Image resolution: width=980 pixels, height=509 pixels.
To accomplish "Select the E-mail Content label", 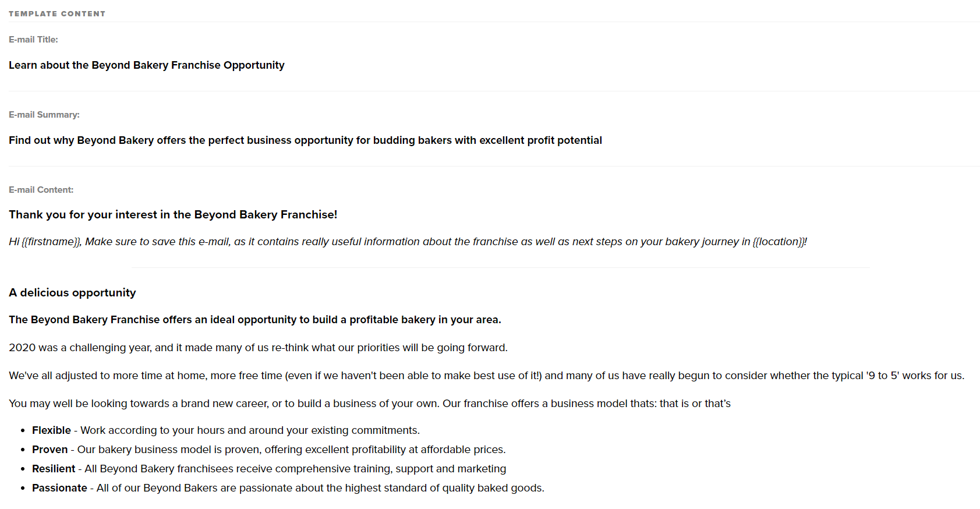I will point(41,190).
